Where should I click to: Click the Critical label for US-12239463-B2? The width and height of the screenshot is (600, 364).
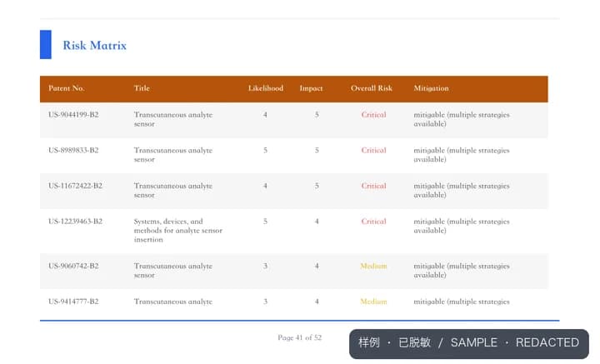(373, 222)
